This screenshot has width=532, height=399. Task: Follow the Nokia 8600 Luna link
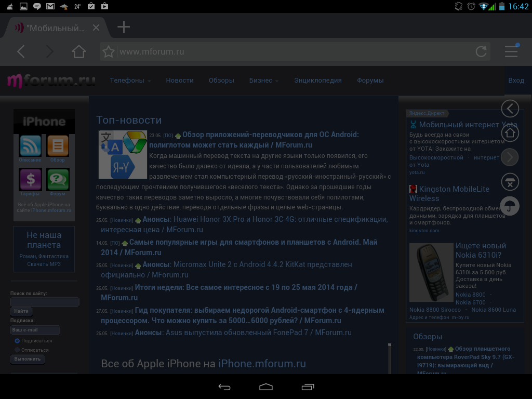click(x=494, y=310)
